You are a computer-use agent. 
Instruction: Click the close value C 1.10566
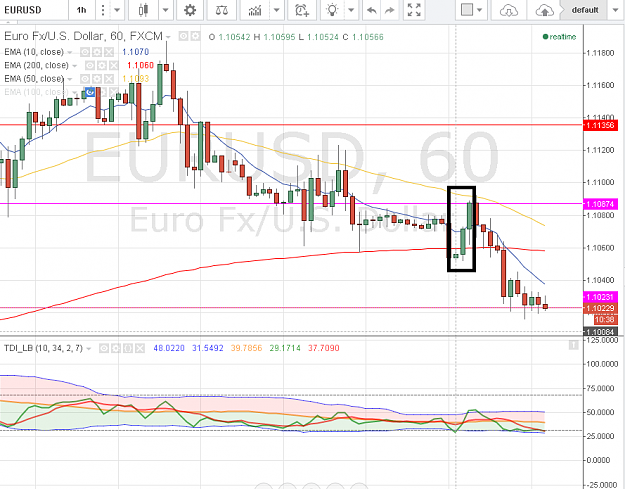tap(363, 37)
